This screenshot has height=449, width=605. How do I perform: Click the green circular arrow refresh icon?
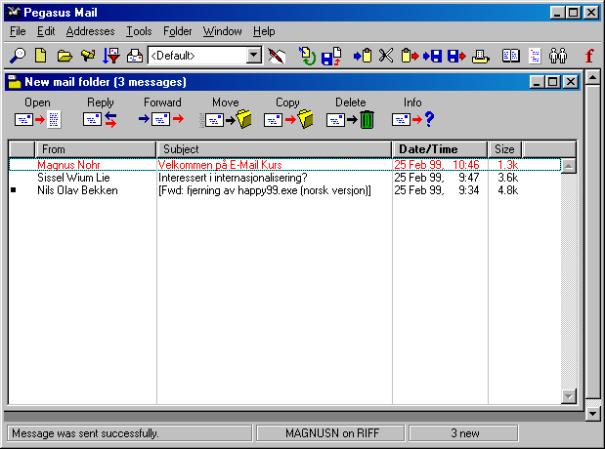(x=308, y=56)
